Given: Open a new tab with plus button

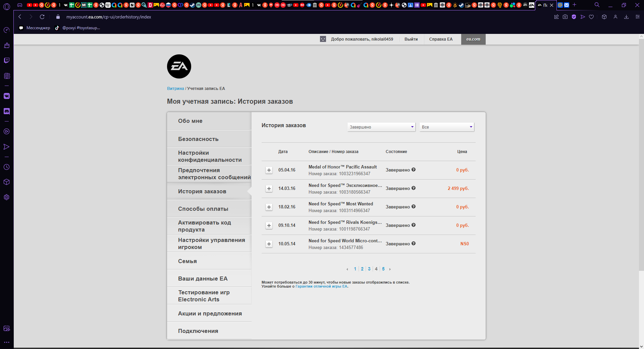Looking at the screenshot, I should coord(575,5).
